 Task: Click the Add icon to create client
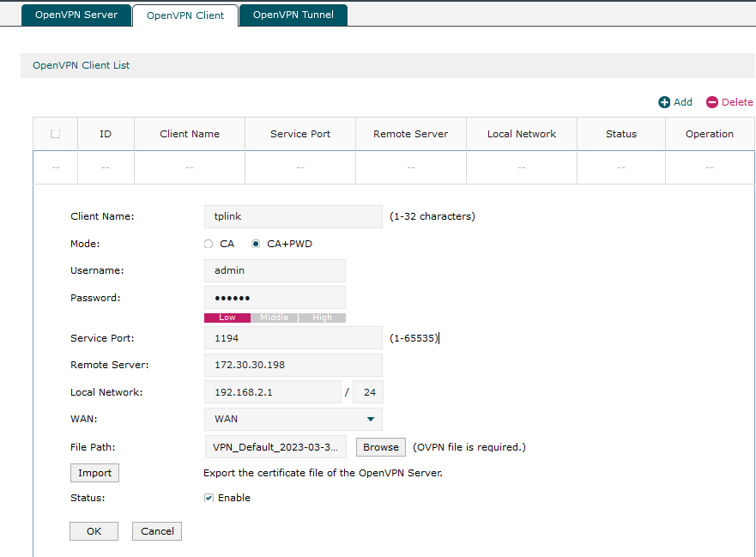(675, 101)
